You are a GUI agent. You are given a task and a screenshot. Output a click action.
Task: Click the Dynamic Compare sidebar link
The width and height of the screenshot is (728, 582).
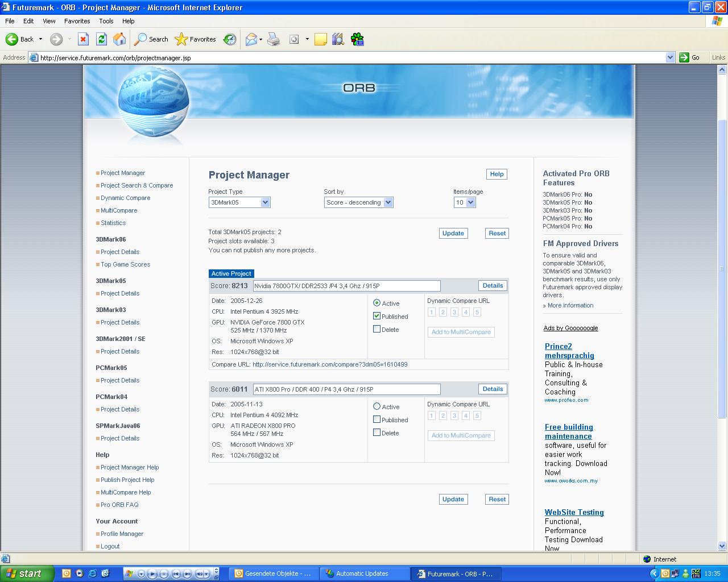click(126, 198)
